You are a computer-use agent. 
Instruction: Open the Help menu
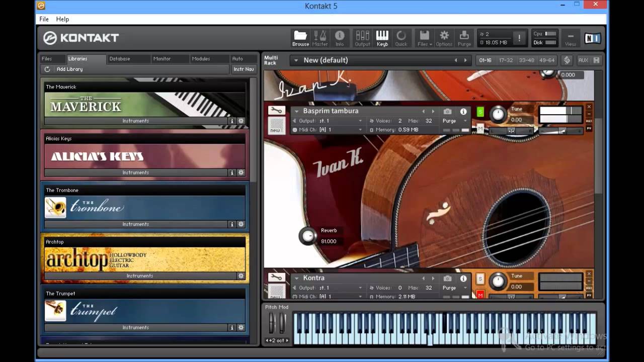pyautogui.click(x=62, y=19)
